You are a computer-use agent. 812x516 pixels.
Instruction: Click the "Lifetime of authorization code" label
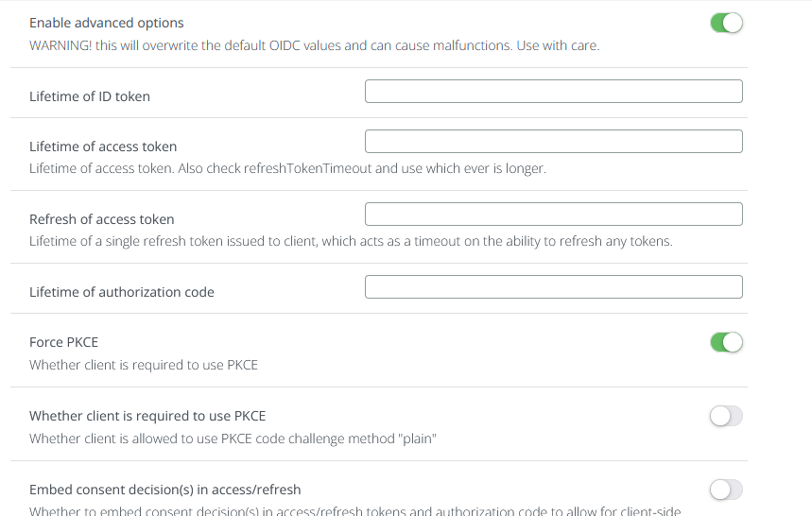(122, 292)
